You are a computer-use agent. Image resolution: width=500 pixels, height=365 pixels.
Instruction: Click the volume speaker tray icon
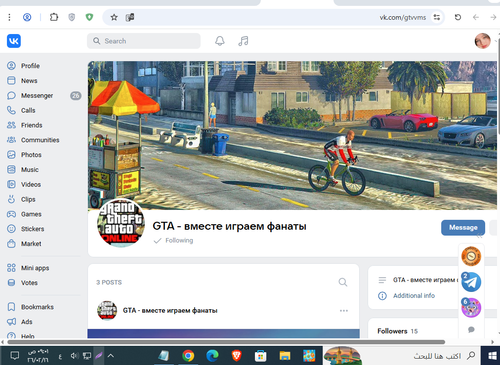[74, 356]
